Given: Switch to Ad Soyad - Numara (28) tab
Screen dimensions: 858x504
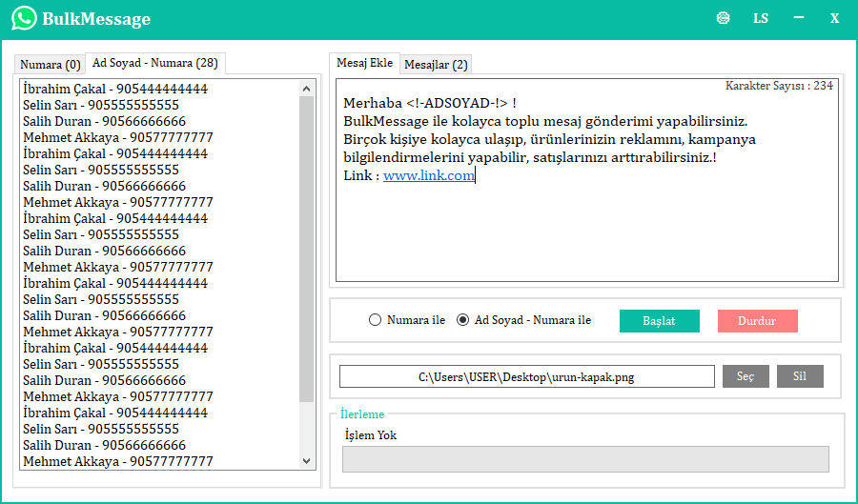Looking at the screenshot, I should click(x=154, y=63).
